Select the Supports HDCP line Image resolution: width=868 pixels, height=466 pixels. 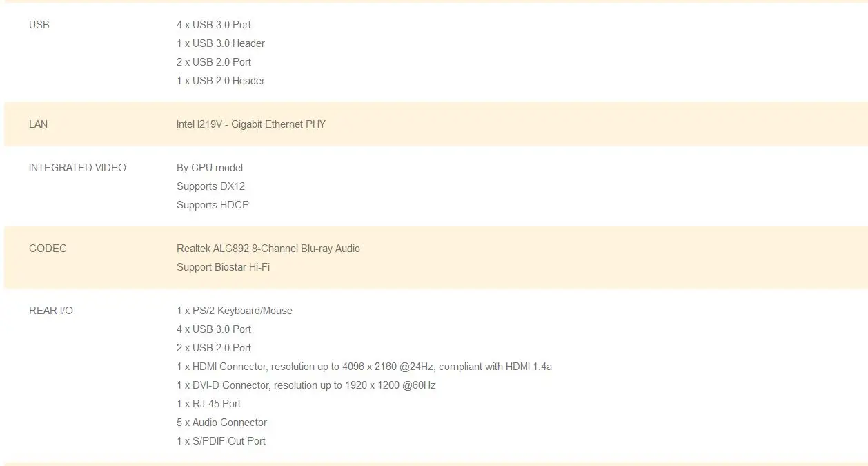213,205
